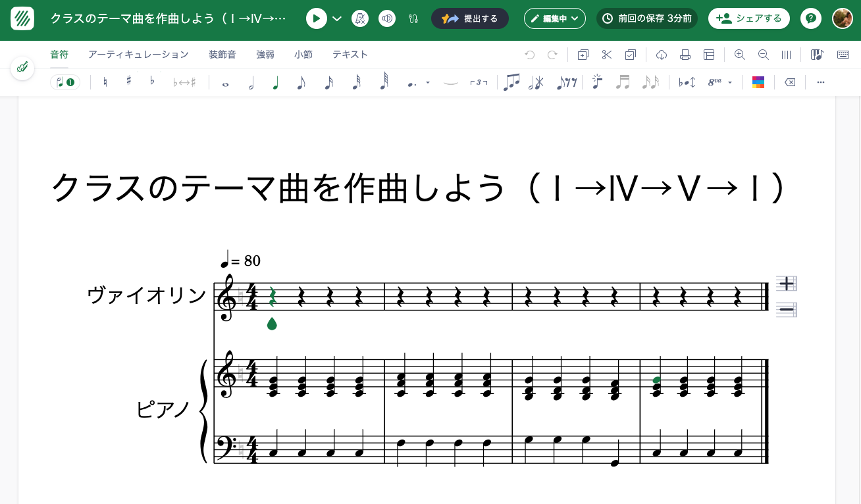Screen dimensions: 861x504
Task: Open the note color palette swatch
Action: click(758, 82)
